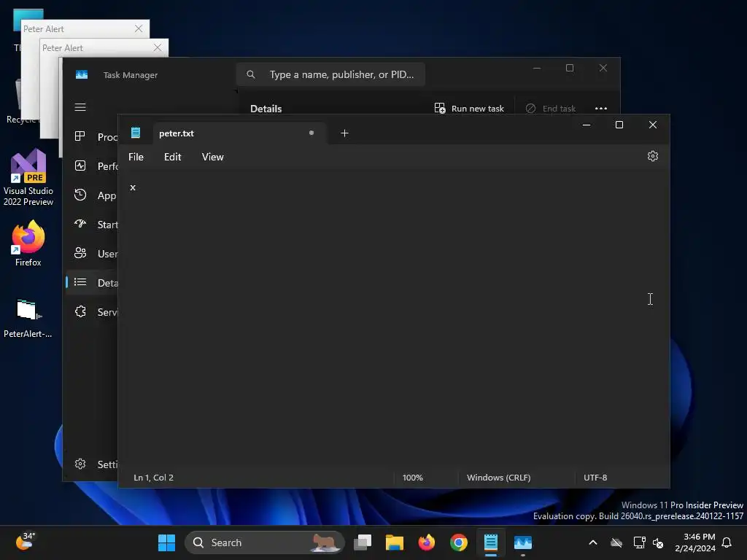747x560 pixels.
Task: Open Notepad View menu
Action: [212, 157]
